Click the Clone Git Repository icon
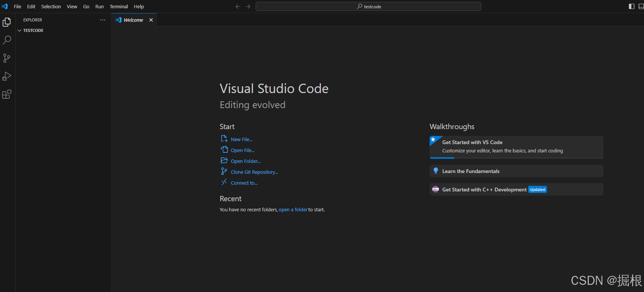Screen dimensions: 644x292 (224, 171)
